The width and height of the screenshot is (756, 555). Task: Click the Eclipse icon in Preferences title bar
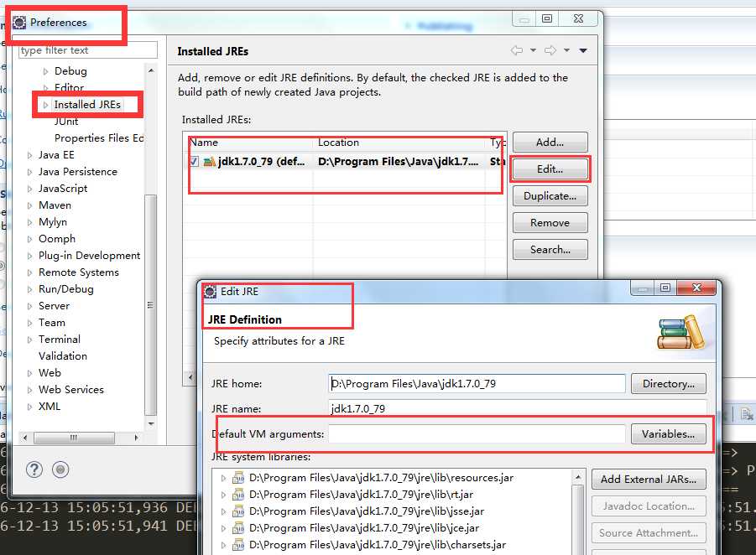(x=19, y=23)
